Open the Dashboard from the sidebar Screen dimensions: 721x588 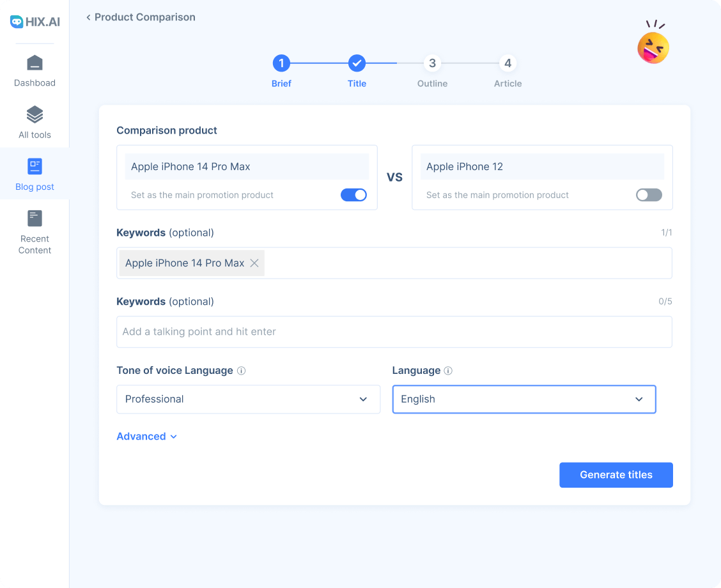coord(35,70)
